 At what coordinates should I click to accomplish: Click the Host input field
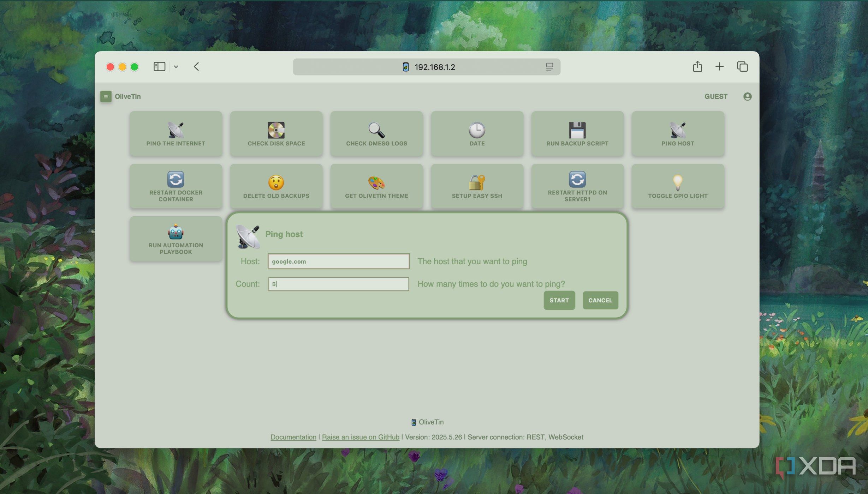coord(338,261)
